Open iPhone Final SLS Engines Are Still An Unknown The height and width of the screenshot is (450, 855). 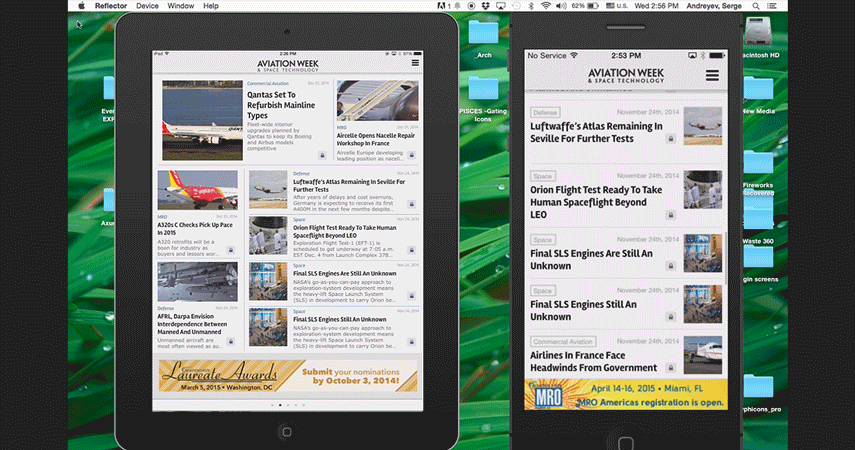591,260
